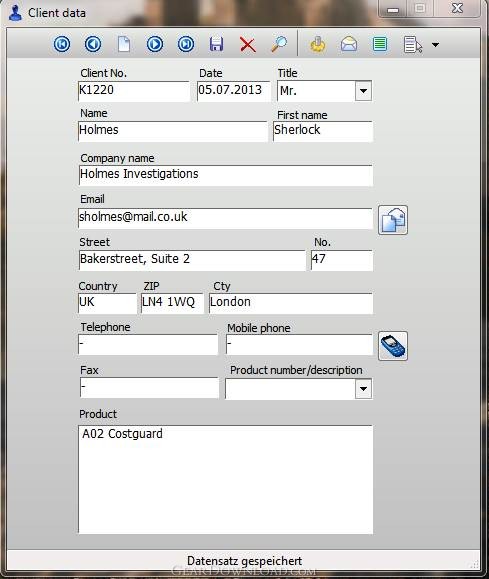Click the envelope mail toolbar icon
489x579 pixels.
[x=349, y=44]
